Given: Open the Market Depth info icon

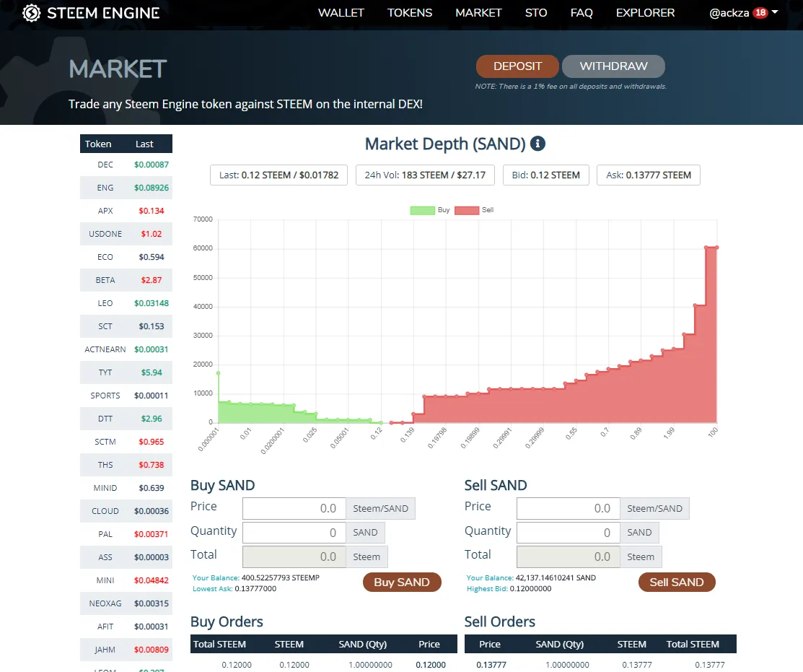Looking at the screenshot, I should coord(537,144).
